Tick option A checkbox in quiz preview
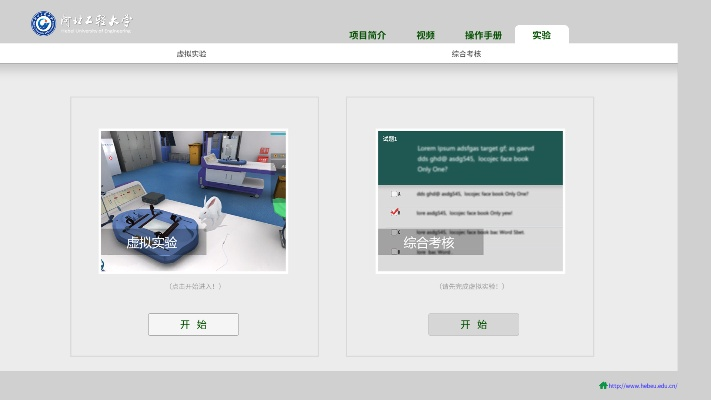The image size is (711, 400). coord(396,193)
